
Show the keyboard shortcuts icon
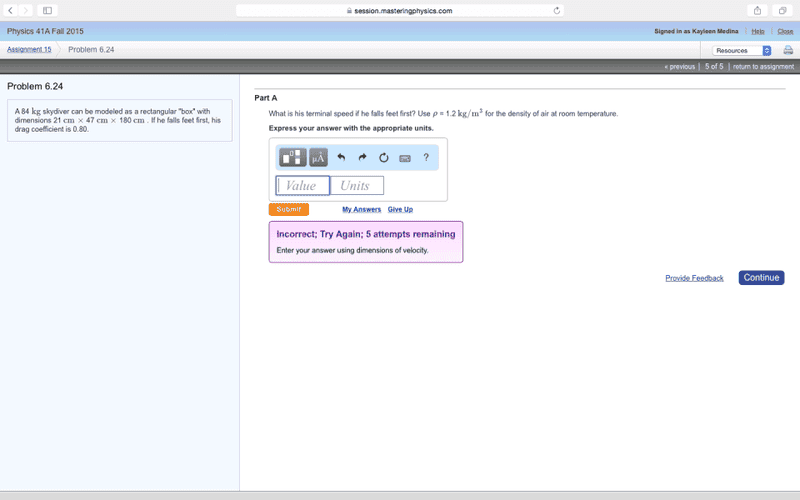405,158
